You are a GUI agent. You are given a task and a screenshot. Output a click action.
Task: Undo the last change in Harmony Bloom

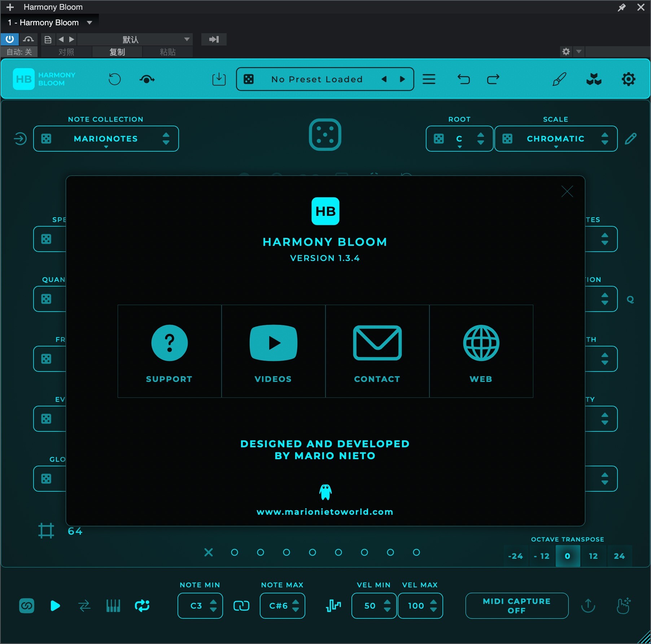point(463,79)
